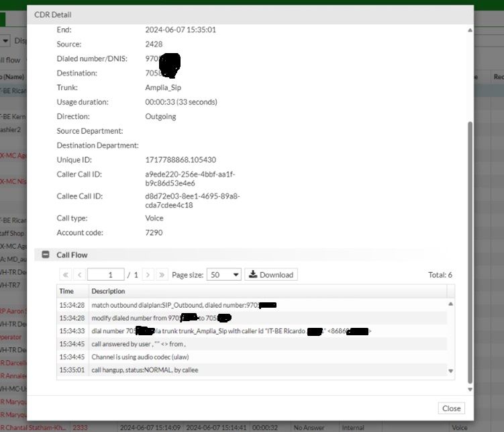The image size is (504, 432).
Task: Select the 'call answered by user' row
Action: 252,344
